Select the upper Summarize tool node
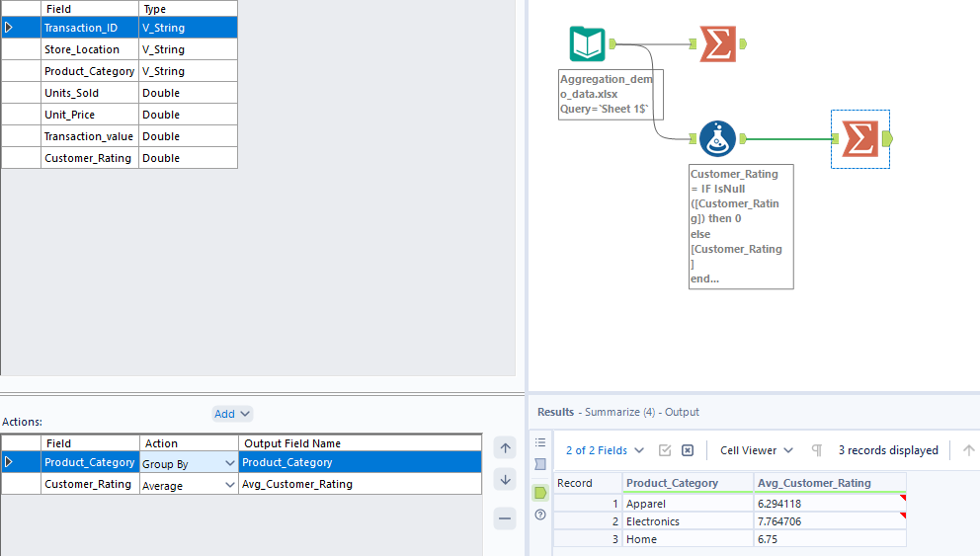This screenshot has height=556, width=980. click(717, 43)
